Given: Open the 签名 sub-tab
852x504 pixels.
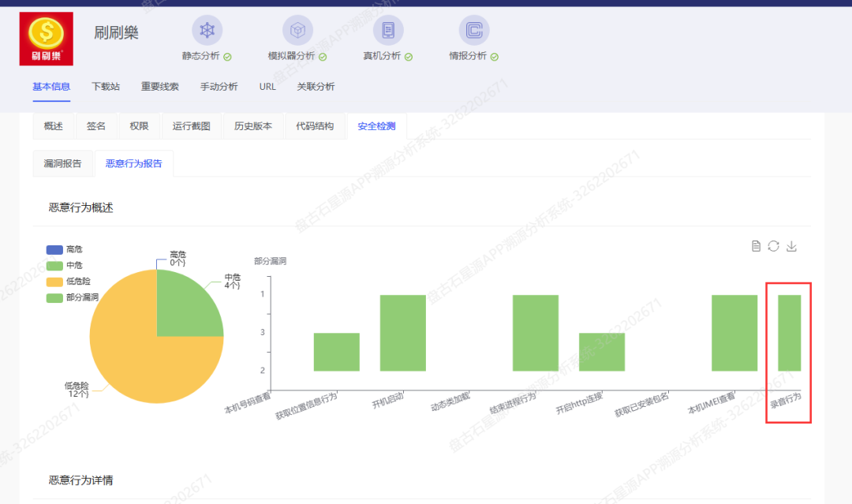Looking at the screenshot, I should (x=96, y=126).
